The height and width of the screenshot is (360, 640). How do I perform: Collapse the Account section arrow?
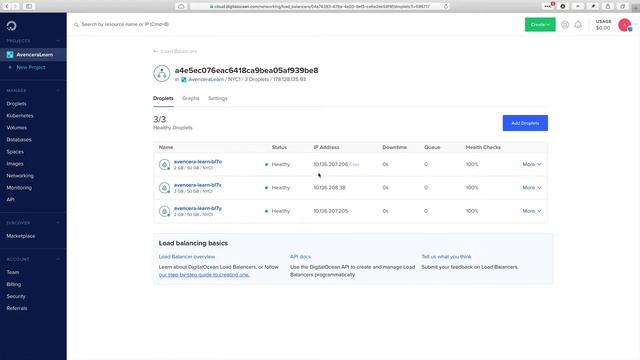click(x=58, y=259)
